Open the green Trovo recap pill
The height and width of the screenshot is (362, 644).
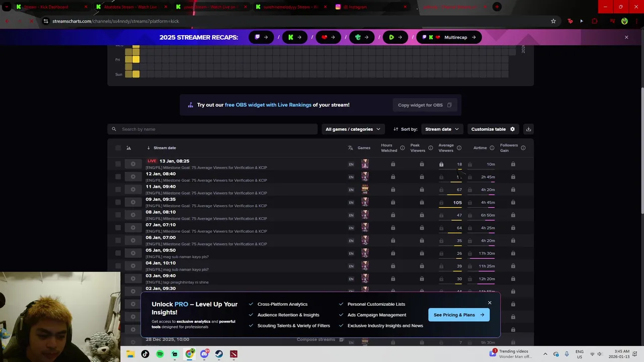[362, 37]
